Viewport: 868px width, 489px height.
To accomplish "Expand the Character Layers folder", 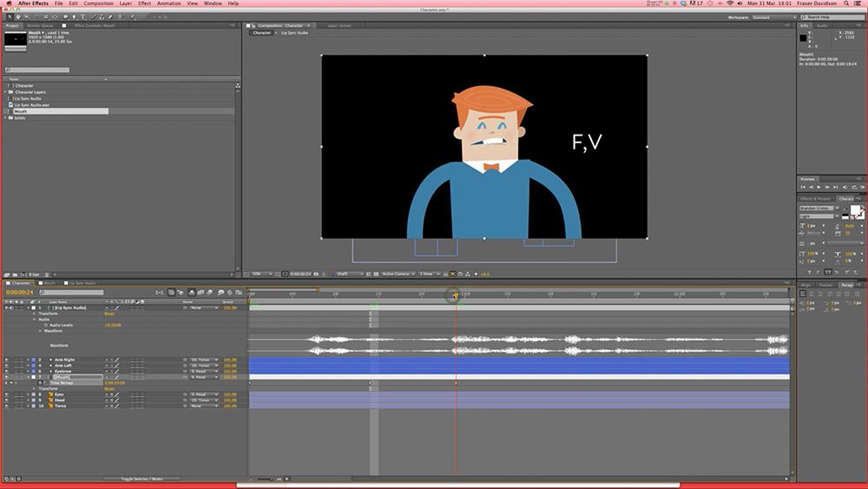I will coord(6,92).
